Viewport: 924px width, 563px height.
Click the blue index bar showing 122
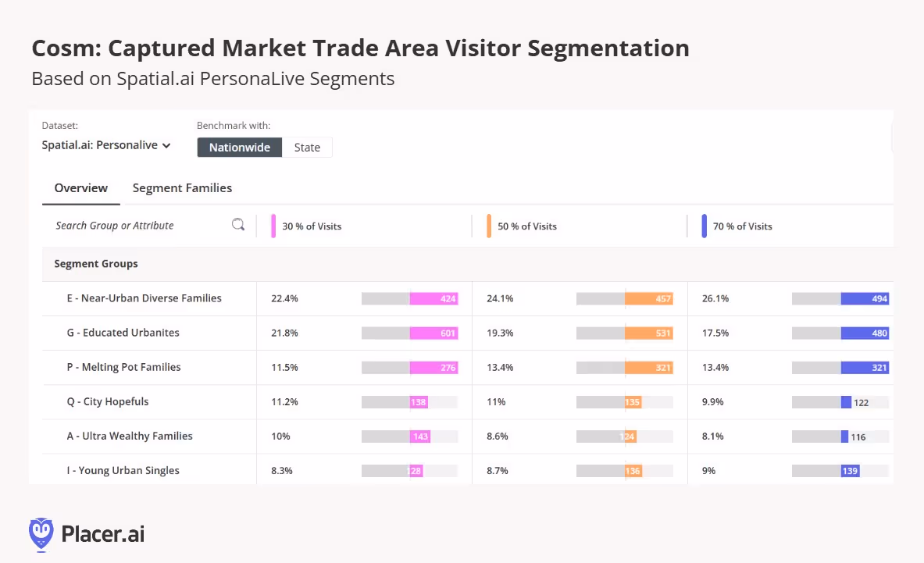[x=846, y=402]
